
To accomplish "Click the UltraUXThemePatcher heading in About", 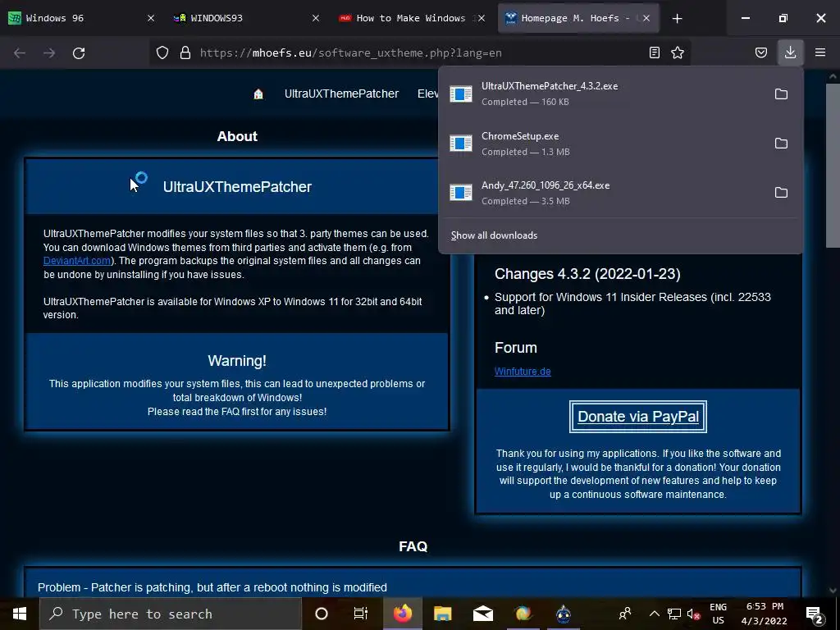I will pyautogui.click(x=237, y=187).
